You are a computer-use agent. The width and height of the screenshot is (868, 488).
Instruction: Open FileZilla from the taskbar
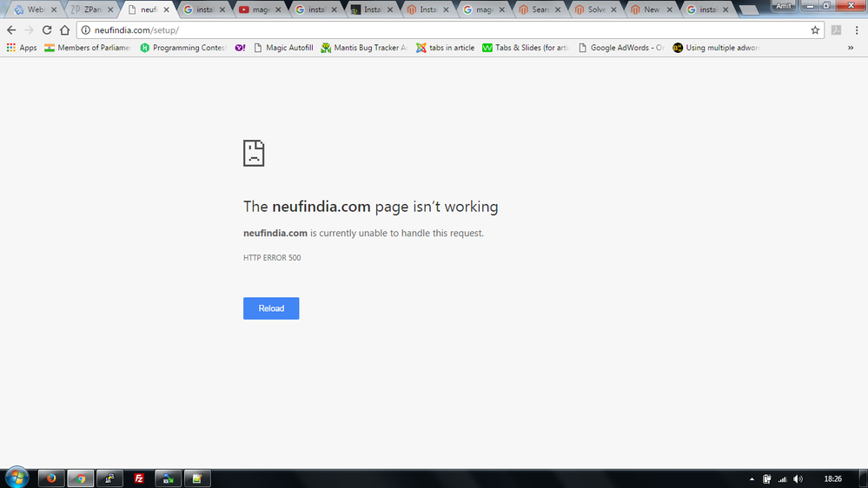139,478
